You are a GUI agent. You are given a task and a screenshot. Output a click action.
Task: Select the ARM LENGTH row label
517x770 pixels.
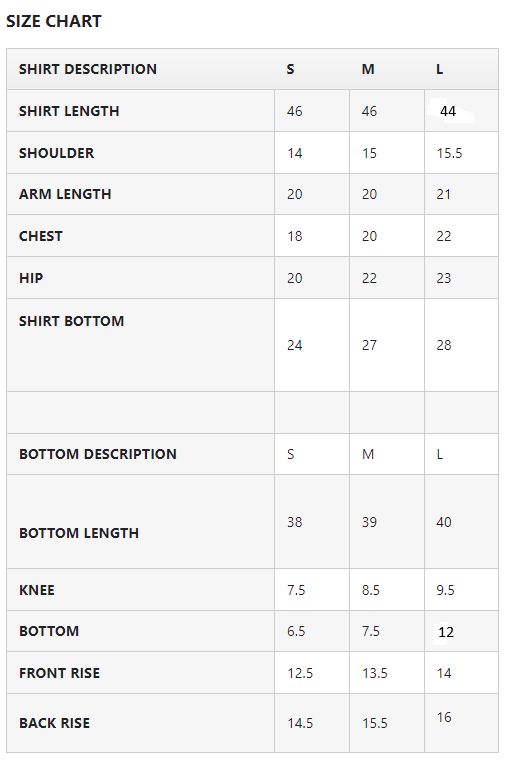pos(65,194)
